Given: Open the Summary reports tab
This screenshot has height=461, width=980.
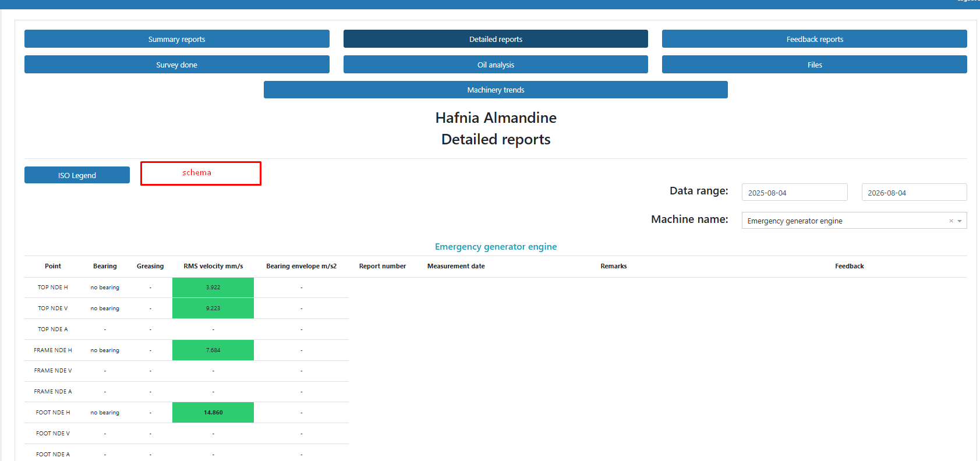Looking at the screenshot, I should click(177, 39).
